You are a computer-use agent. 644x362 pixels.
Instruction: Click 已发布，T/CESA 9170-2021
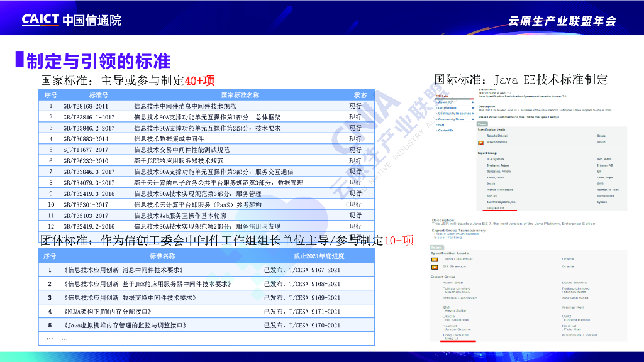click(302, 326)
